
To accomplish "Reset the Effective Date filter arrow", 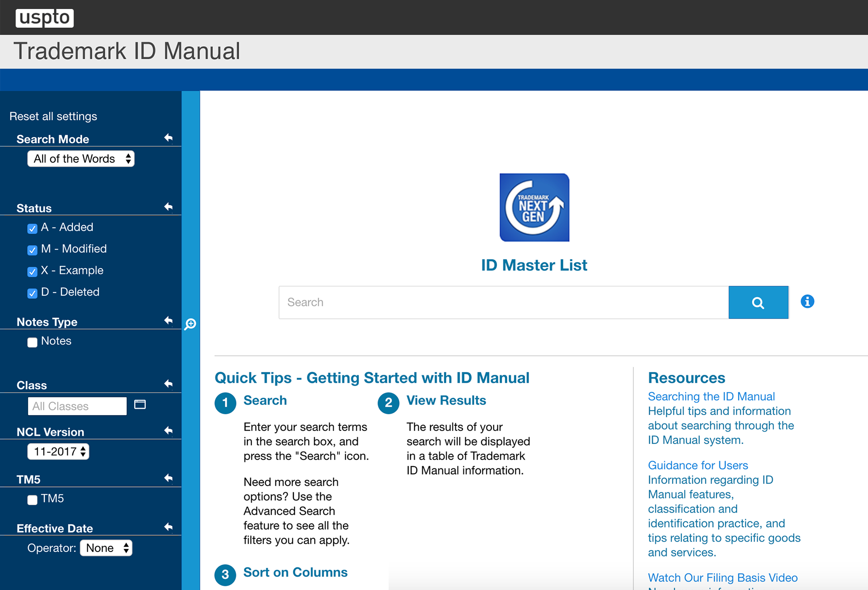I will click(168, 527).
